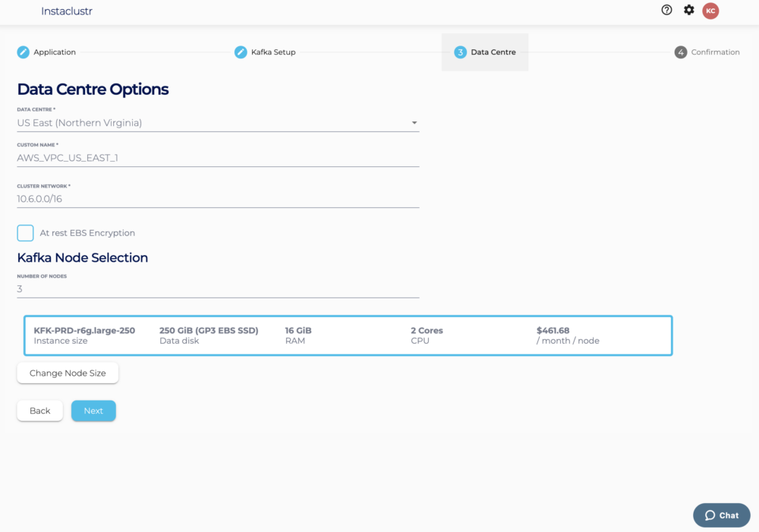Screen dimensions: 759x532
Task: Click the settings gear icon
Action: 688,10
